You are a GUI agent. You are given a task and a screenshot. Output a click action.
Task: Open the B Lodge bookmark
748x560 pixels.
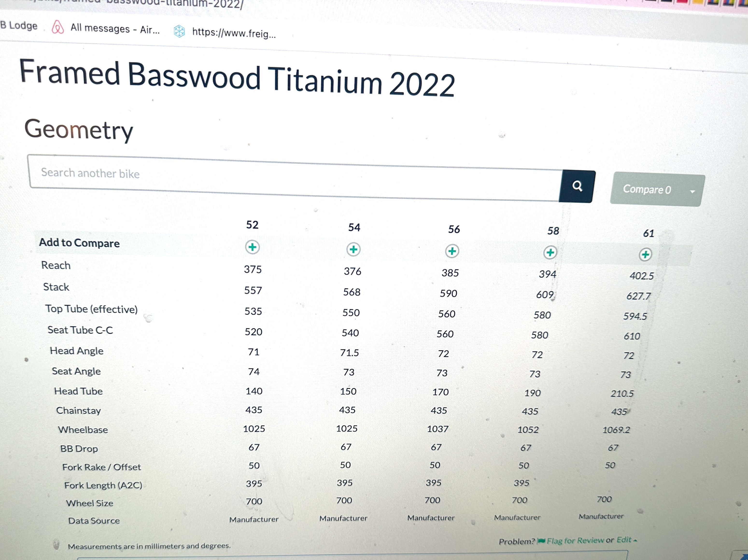point(19,26)
